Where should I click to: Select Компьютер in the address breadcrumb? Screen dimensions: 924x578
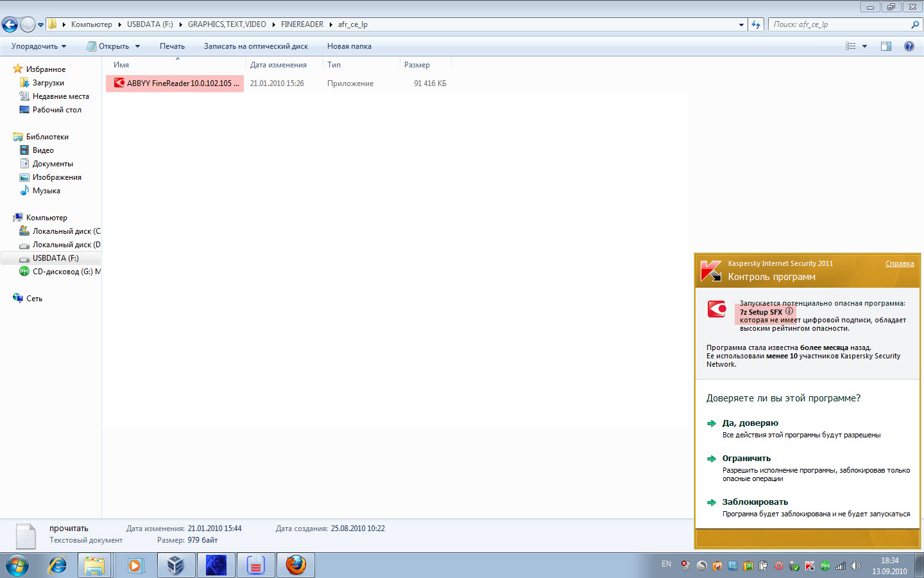pos(91,24)
